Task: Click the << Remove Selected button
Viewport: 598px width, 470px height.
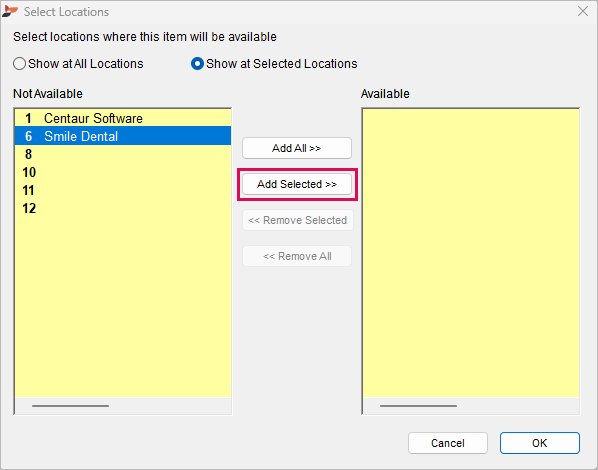Action: click(297, 220)
